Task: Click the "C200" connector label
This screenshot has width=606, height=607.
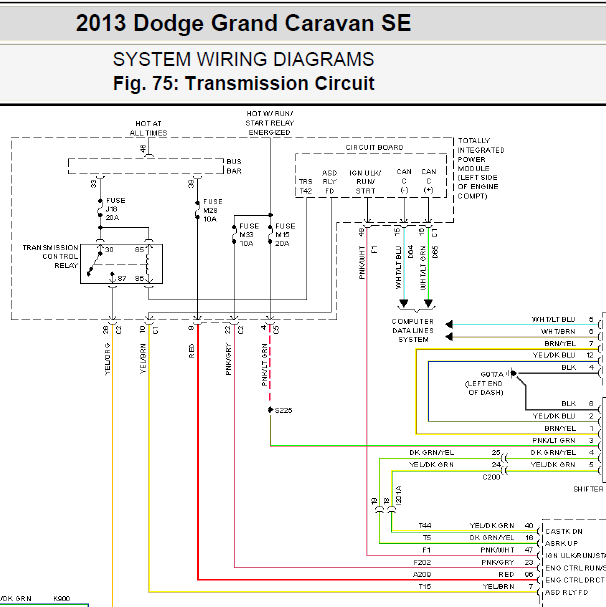Action: click(x=491, y=477)
